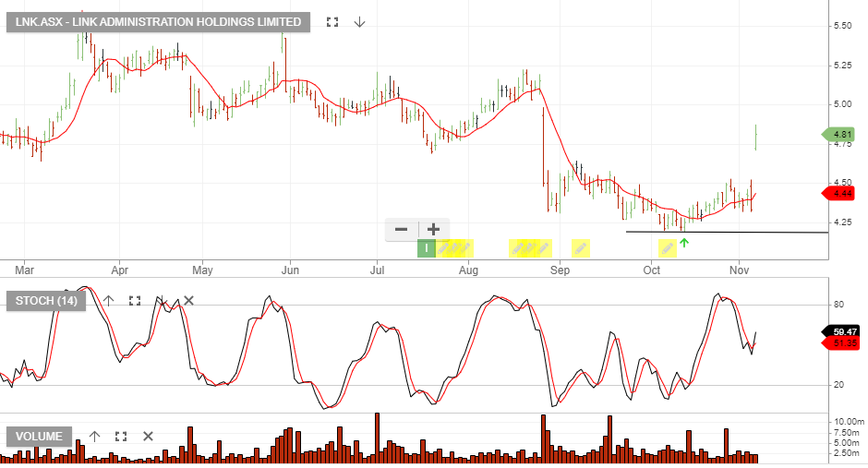Click the Jul label on date axis
This screenshot has height=468, width=868.
pos(377,270)
